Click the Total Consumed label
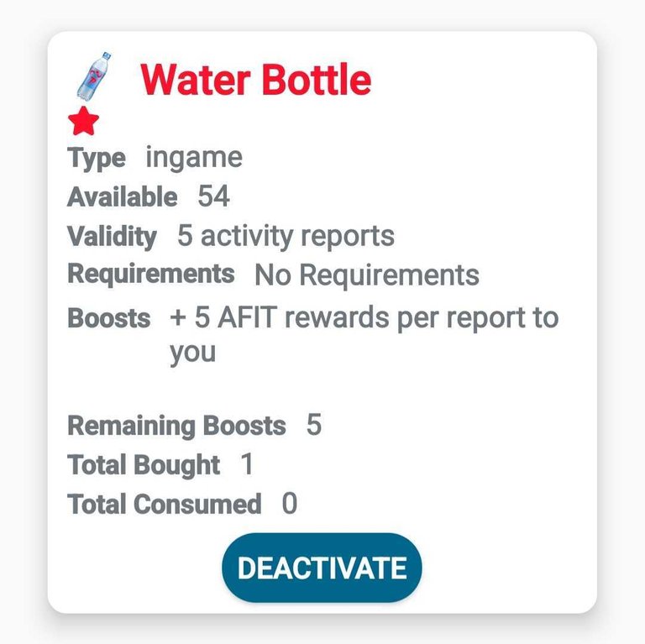 click(x=164, y=504)
